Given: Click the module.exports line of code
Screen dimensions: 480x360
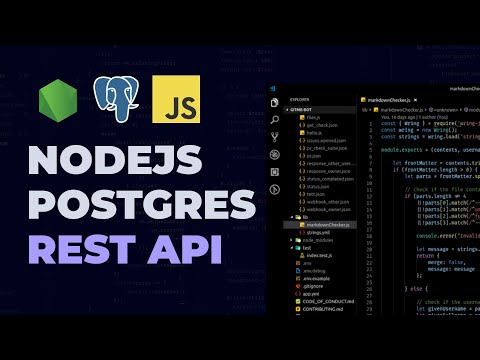Looking at the screenshot, I should click(430, 150).
